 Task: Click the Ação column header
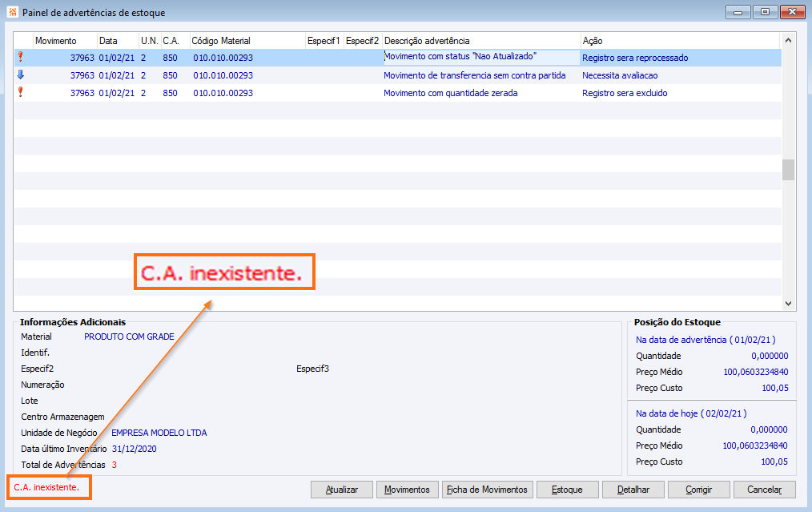pos(680,41)
